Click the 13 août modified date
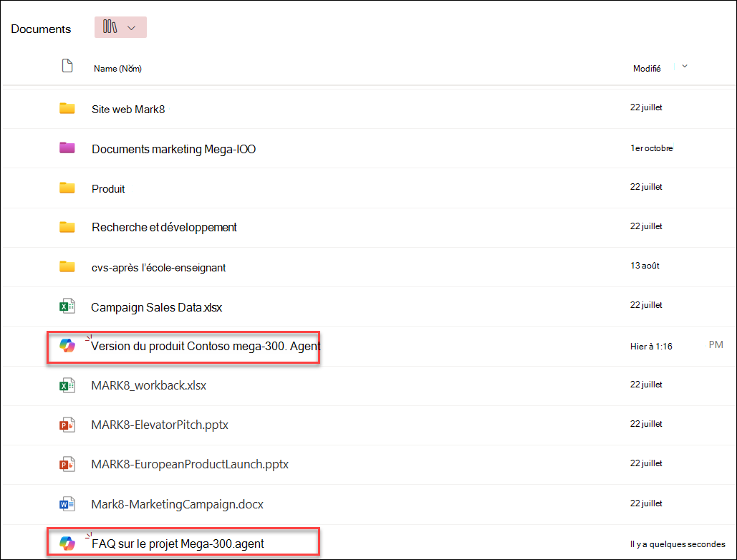Viewport: 737px width, 560px height. [x=645, y=266]
